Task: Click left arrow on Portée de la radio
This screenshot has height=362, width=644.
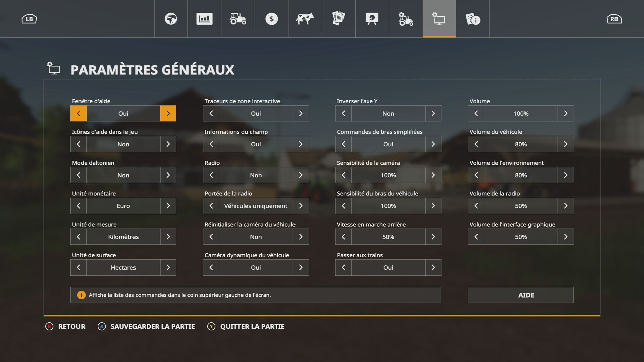Action: pyautogui.click(x=211, y=206)
